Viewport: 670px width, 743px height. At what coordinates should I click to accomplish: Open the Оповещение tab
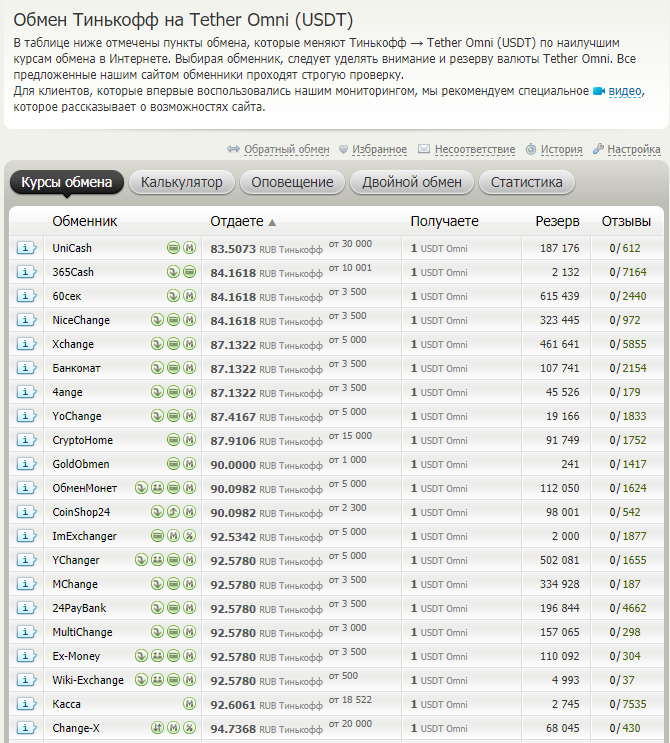(292, 182)
